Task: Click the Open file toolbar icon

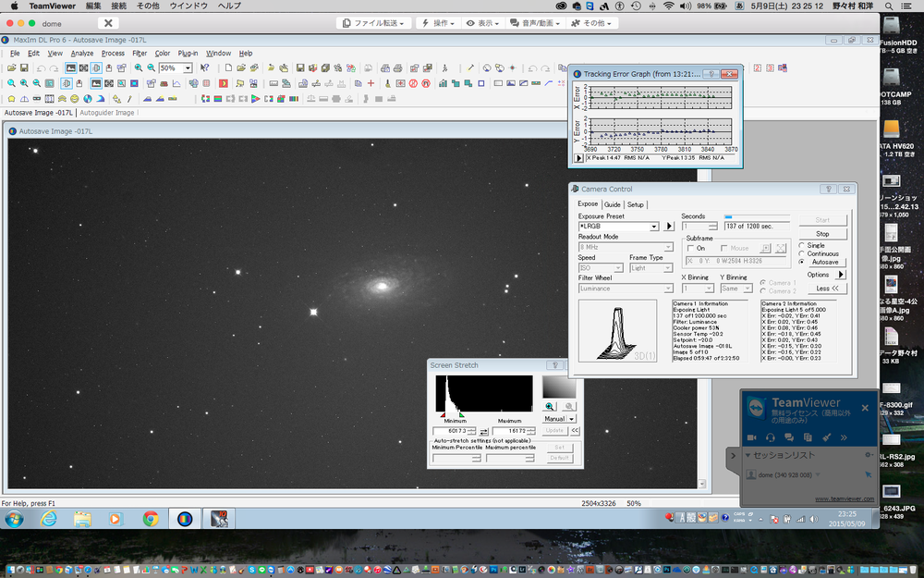Action: [11, 68]
